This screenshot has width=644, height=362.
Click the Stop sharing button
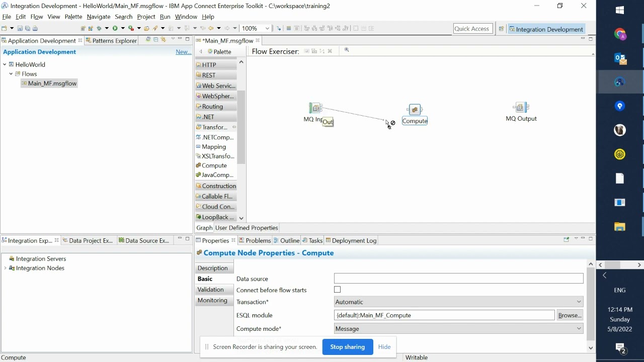tap(348, 347)
